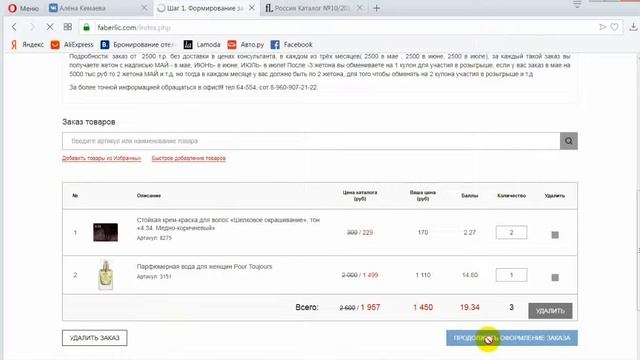Open the Стойкая крем-краска product name
Screen dimensions: 640x360
pyautogui.click(x=228, y=224)
